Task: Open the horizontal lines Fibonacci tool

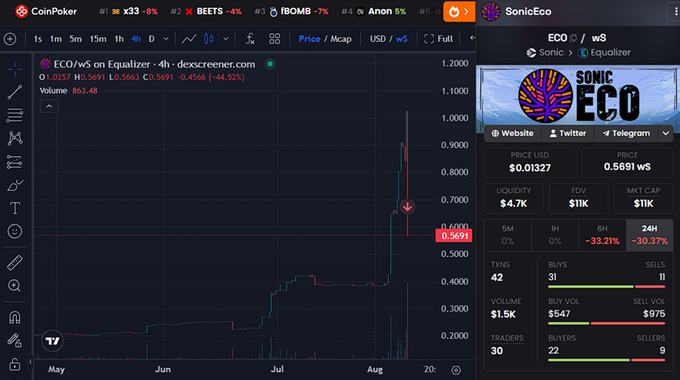Action: pos(15,115)
